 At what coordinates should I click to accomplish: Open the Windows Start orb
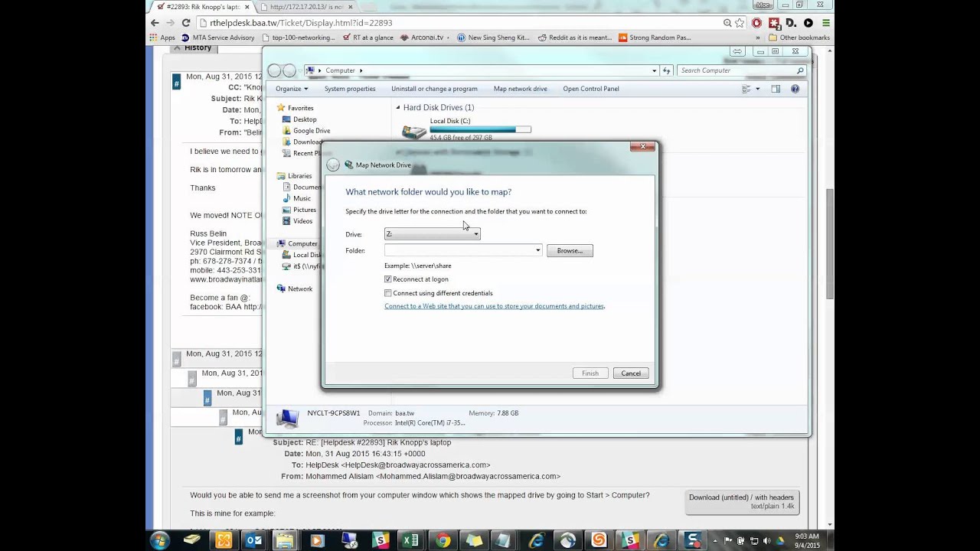[159, 541]
